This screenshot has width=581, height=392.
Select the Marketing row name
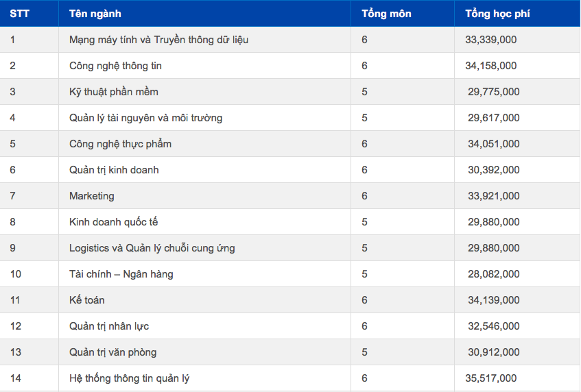(x=91, y=196)
